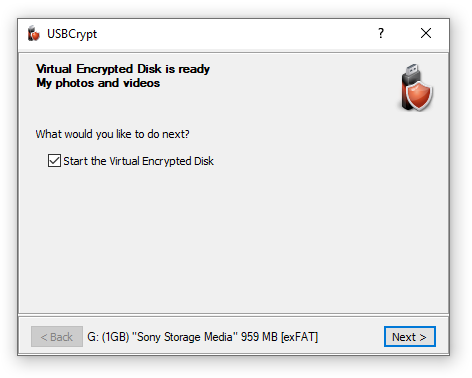Click the USB connector of the drive icon
The image size is (472, 378).
[x=412, y=69]
